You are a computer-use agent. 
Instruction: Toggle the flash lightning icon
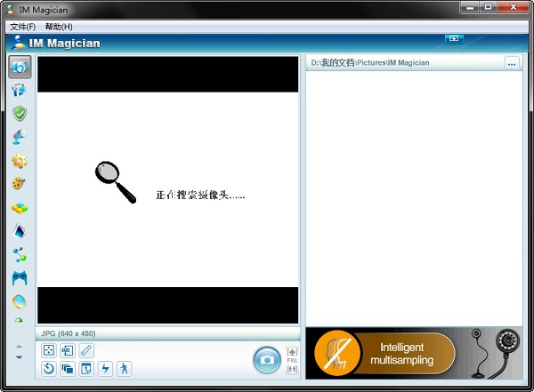tap(105, 368)
